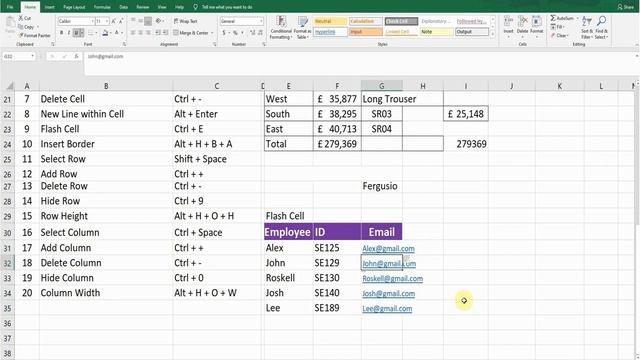The width and height of the screenshot is (640, 360).
Task: Click the Tell me what you want search
Action: pos(223,7)
